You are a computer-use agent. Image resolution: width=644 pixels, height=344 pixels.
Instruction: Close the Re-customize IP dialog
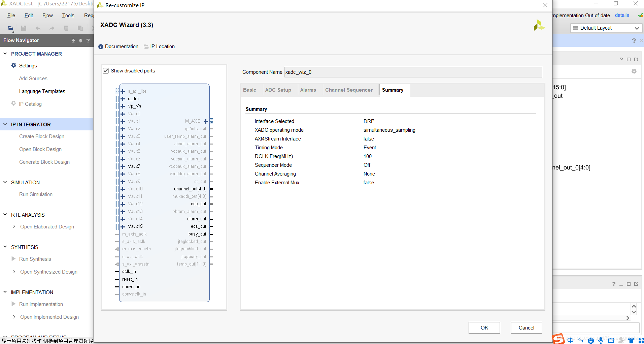click(x=545, y=5)
